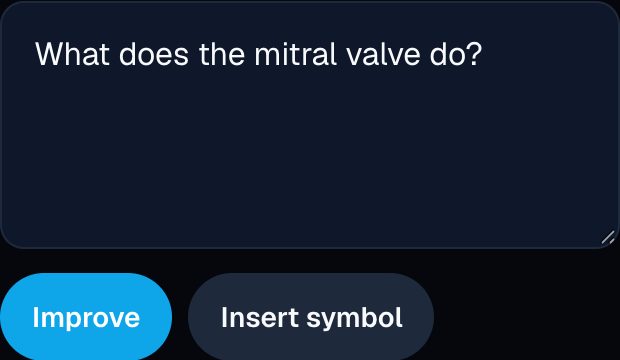Screen dimensions: 620x360
Task: Position caret after the question mark
Action: point(483,54)
